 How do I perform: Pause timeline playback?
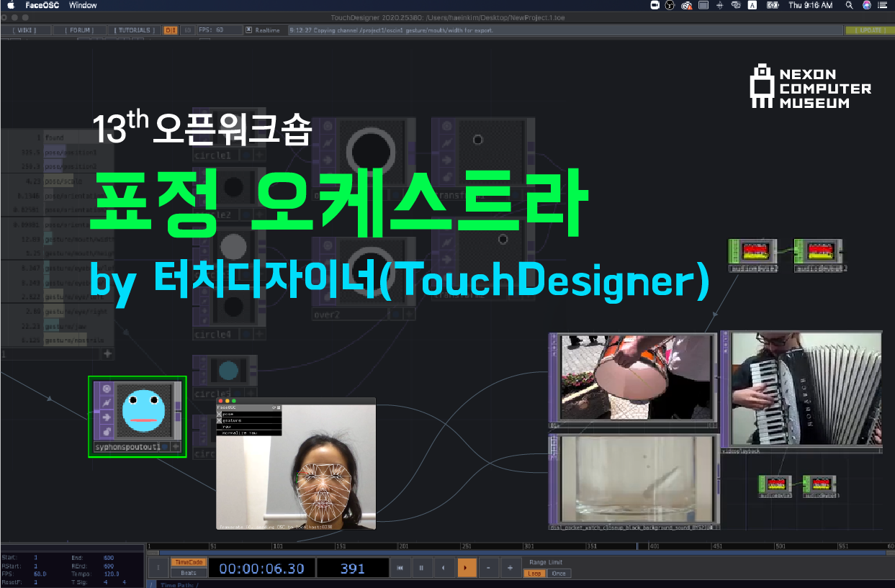coord(421,569)
